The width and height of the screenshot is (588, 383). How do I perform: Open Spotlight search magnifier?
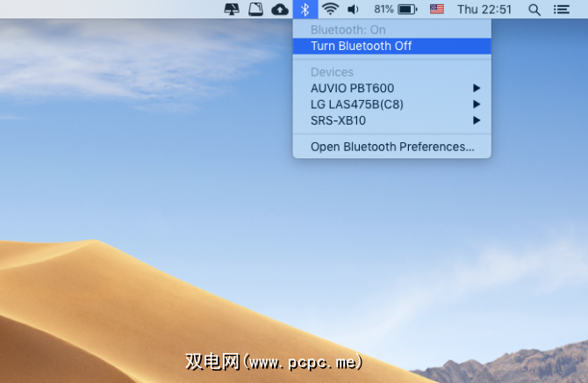click(534, 10)
